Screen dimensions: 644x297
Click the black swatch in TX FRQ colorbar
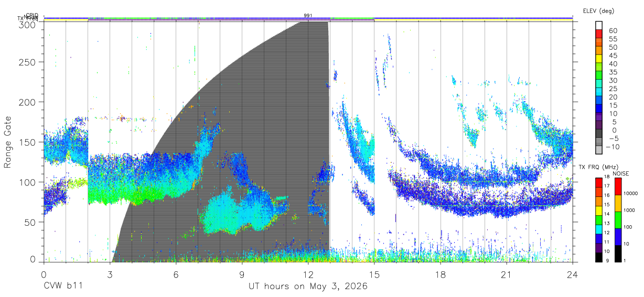tap(599, 257)
